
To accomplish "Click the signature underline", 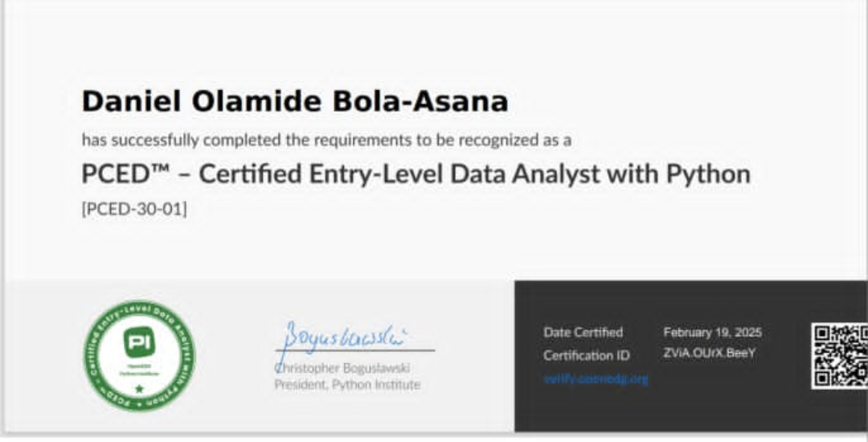I will 355,350.
